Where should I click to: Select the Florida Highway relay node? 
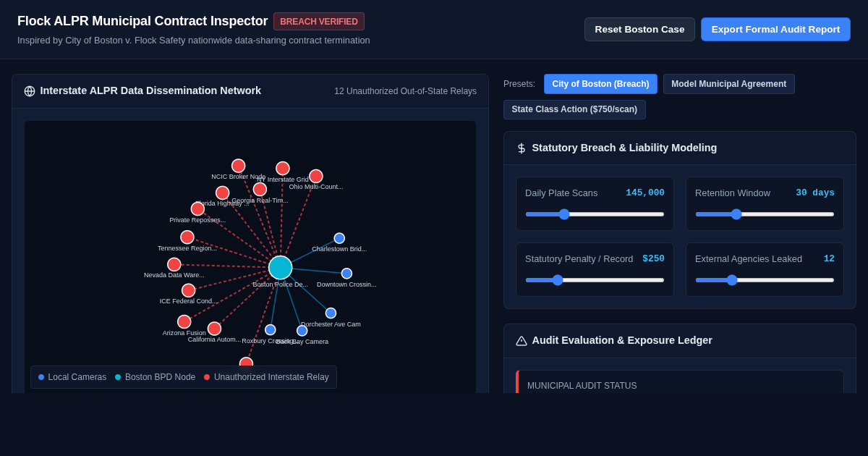click(x=222, y=193)
